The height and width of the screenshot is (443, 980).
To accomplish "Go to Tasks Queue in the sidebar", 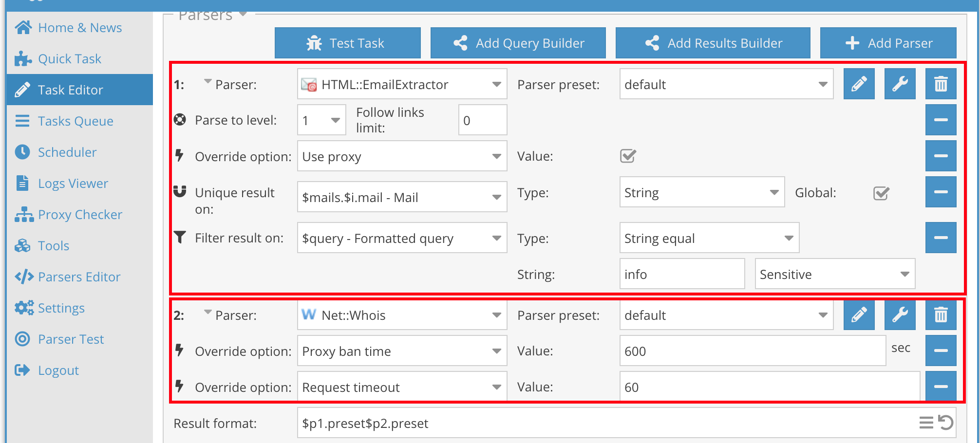I will pos(75,121).
